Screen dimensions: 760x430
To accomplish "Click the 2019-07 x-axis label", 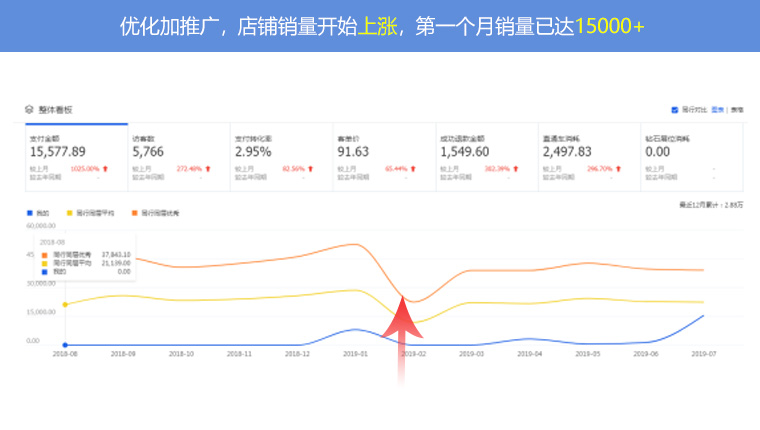I will (704, 354).
